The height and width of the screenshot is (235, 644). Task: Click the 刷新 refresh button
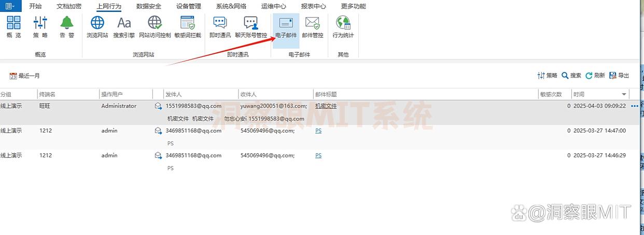595,76
